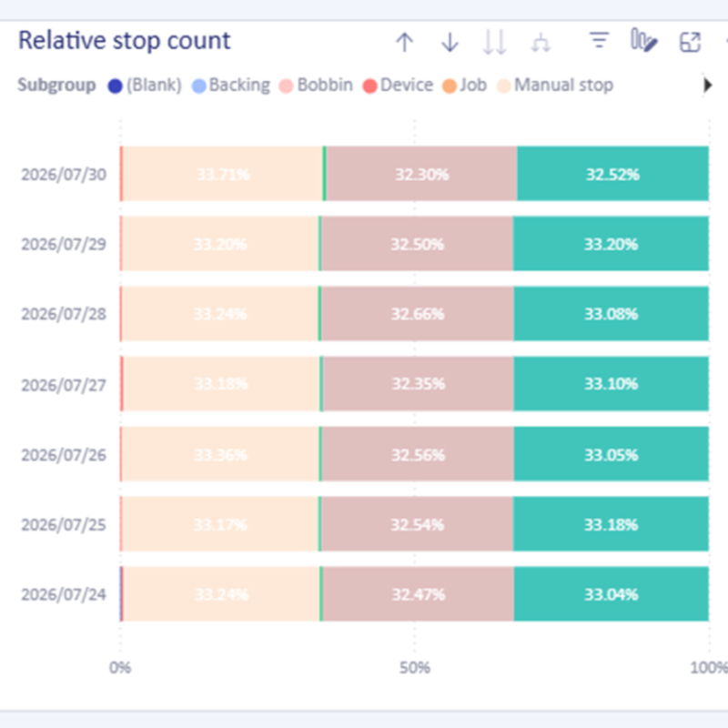The image size is (728, 728).
Task: Click the drill up arrow icon
Action: point(404,42)
